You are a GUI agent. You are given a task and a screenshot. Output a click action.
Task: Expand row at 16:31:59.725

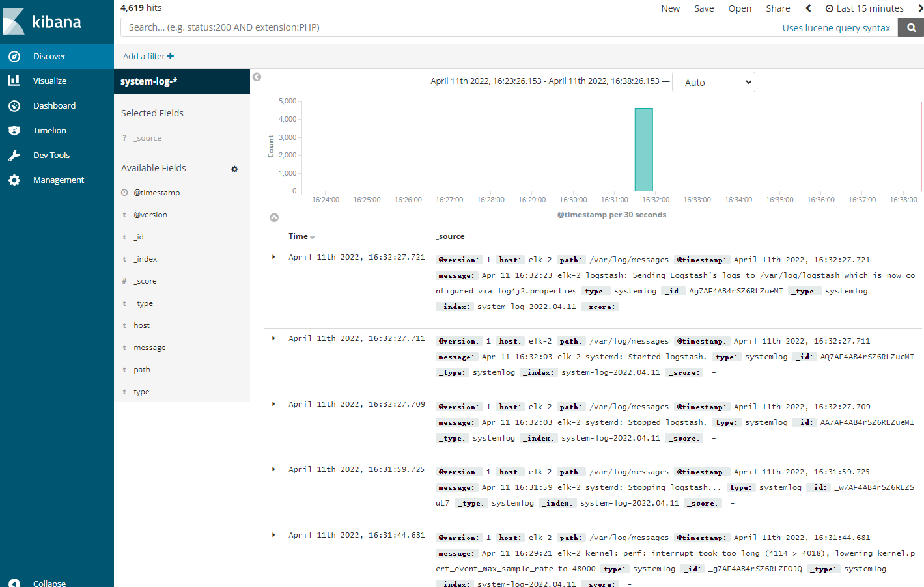click(273, 469)
